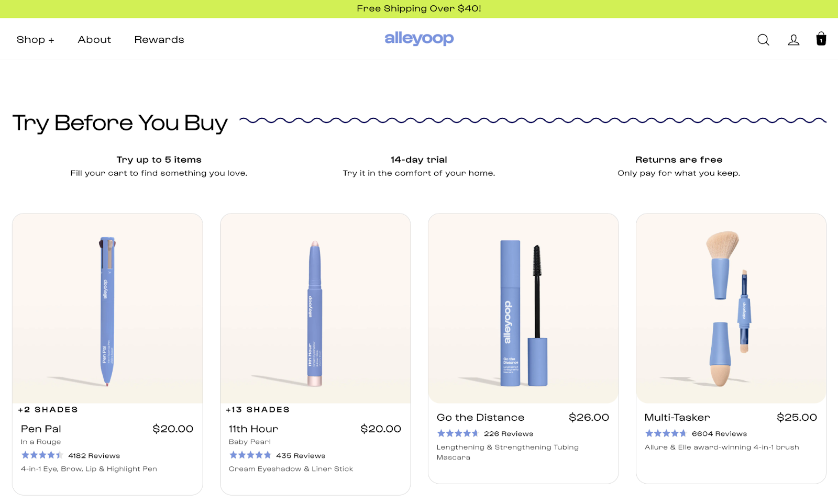Click the Returns are free text
Viewport: 838px width, 504px height.
(679, 160)
